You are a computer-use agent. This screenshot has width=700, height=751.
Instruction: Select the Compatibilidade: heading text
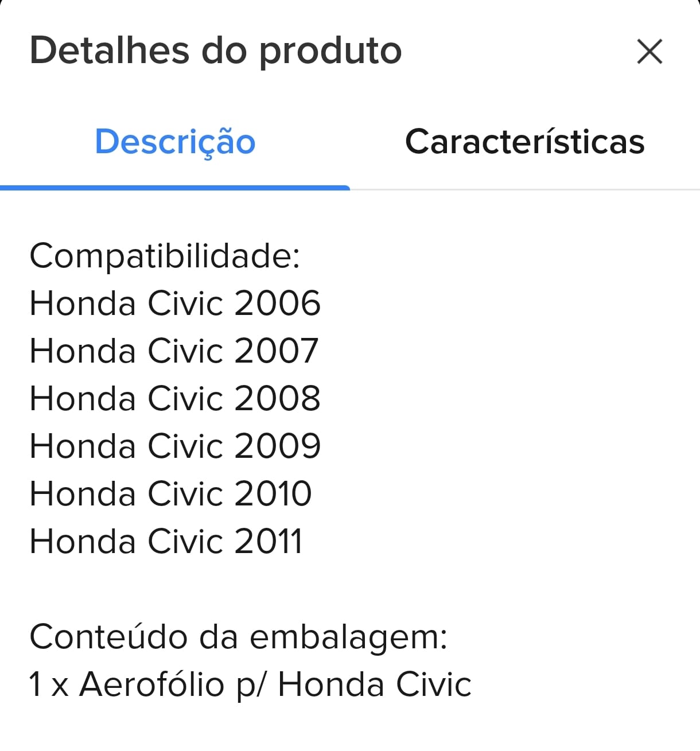coord(165,256)
